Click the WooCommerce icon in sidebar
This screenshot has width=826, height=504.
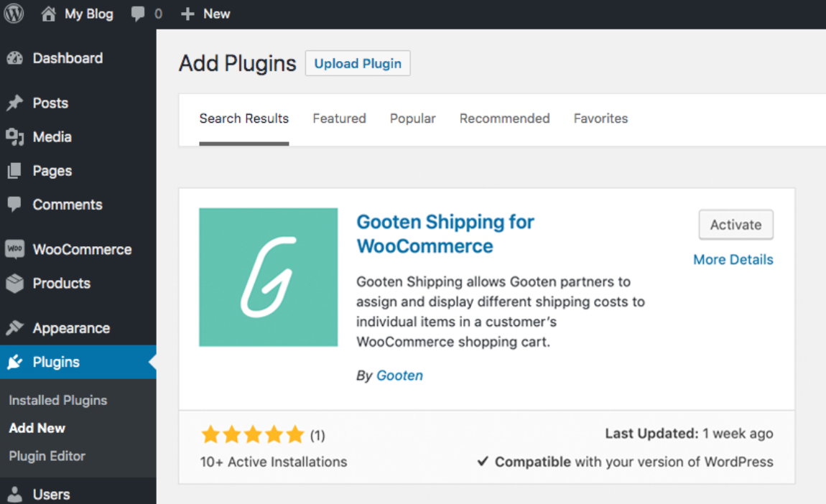[x=14, y=250]
